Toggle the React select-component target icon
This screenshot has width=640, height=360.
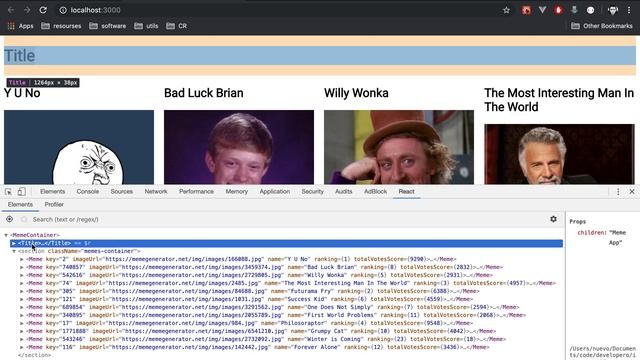pyautogui.click(x=9, y=219)
